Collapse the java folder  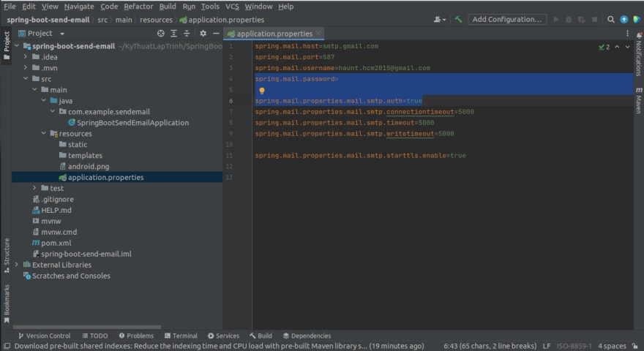click(x=43, y=100)
